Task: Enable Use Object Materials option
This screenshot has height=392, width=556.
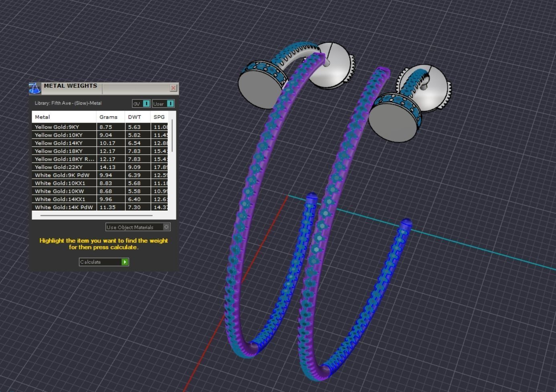Action: pyautogui.click(x=138, y=227)
